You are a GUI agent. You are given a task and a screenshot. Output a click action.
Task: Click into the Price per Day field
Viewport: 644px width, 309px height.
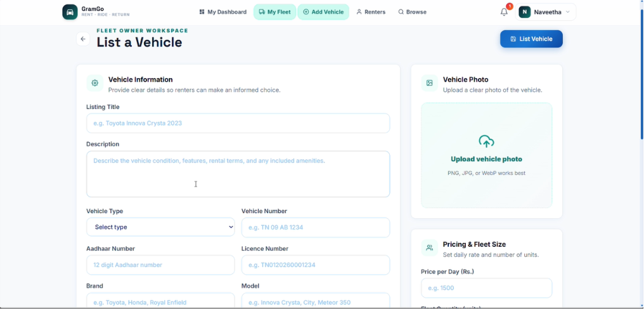(487, 288)
